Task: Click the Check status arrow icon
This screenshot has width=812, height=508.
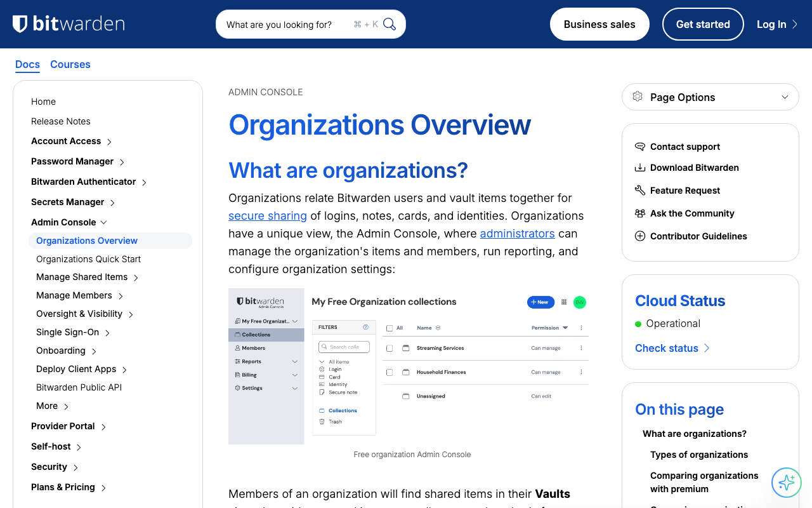Action: [707, 348]
